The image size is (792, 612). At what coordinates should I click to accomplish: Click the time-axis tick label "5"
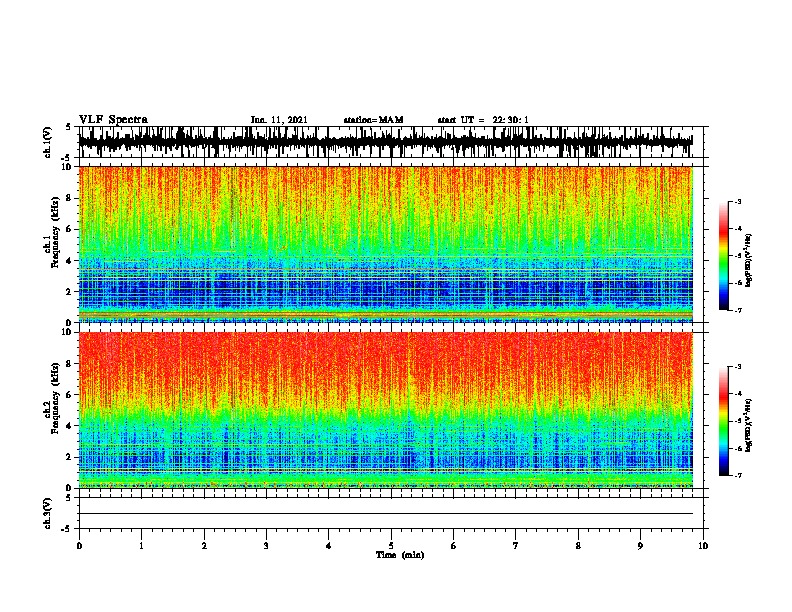(x=391, y=546)
